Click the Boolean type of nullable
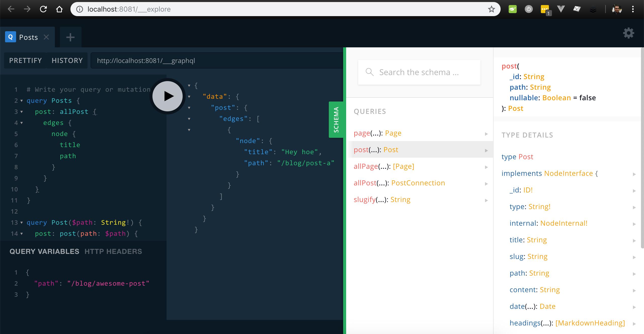The image size is (644, 334). coord(556,98)
